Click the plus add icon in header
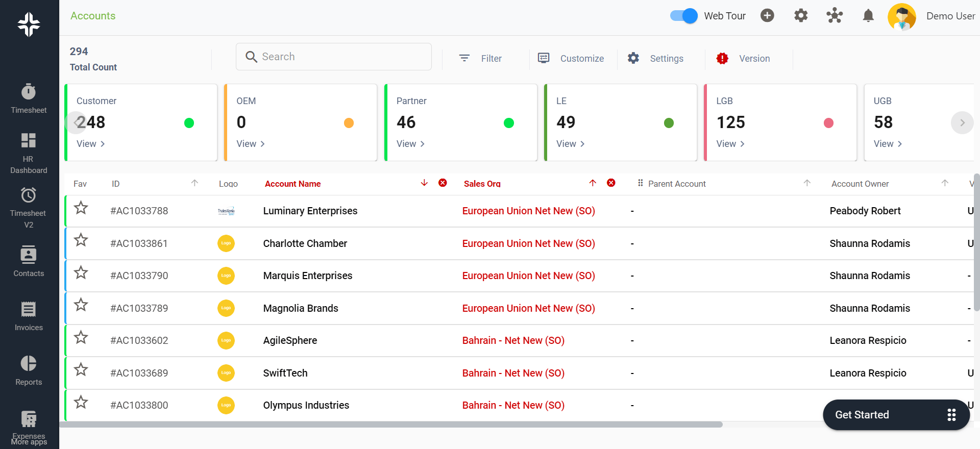Screen dimensions: 980x449 [767, 16]
